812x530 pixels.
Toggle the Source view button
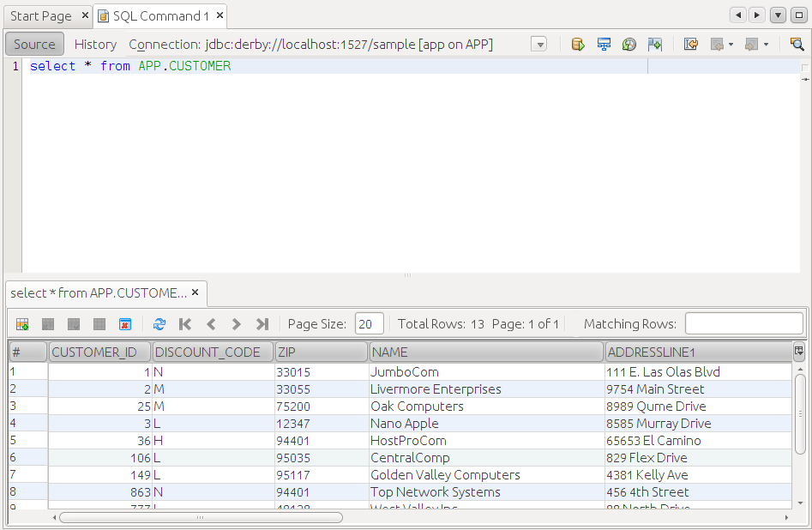pos(34,45)
